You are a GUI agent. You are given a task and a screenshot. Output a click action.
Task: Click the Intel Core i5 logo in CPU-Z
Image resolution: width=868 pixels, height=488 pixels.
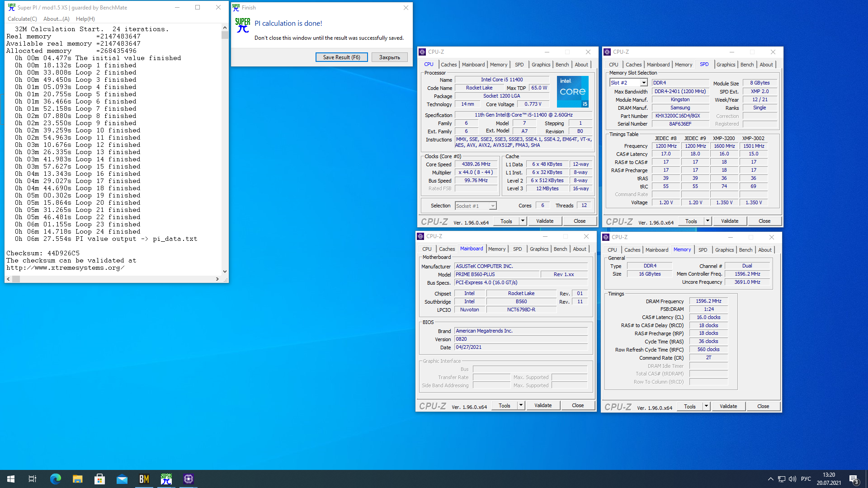click(x=572, y=92)
